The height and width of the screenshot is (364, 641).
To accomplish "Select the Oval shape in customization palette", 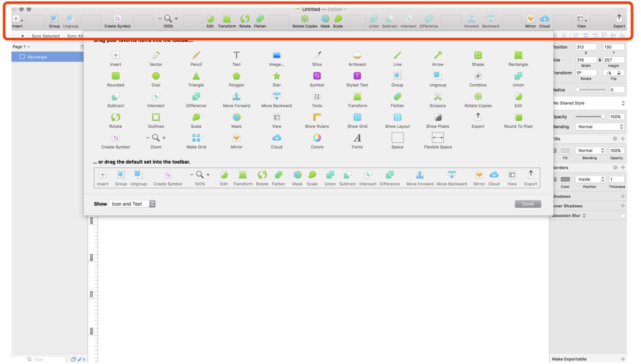I will coord(156,79).
